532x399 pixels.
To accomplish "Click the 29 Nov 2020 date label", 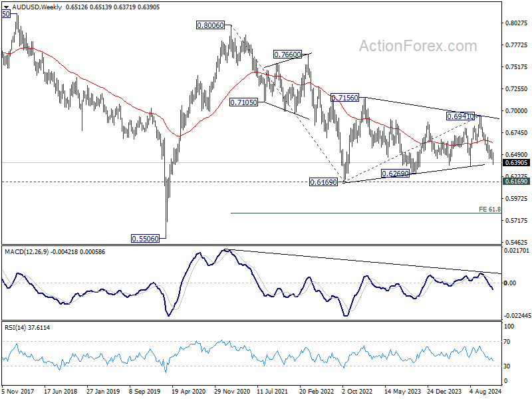I will pos(232,391).
